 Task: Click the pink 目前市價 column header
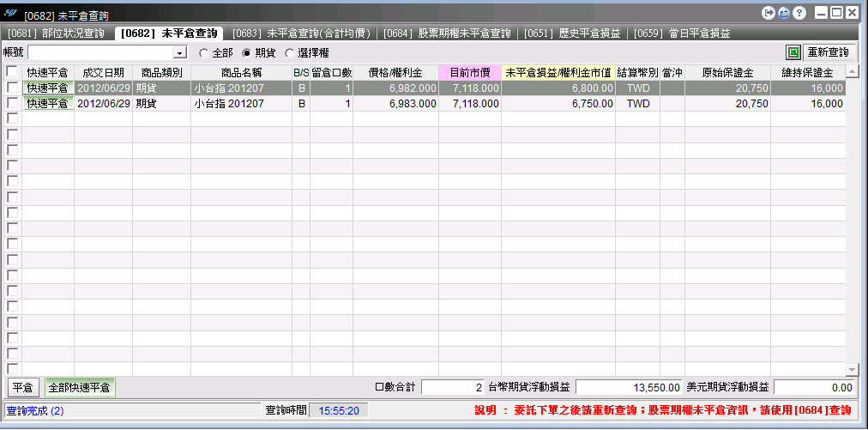pos(470,72)
